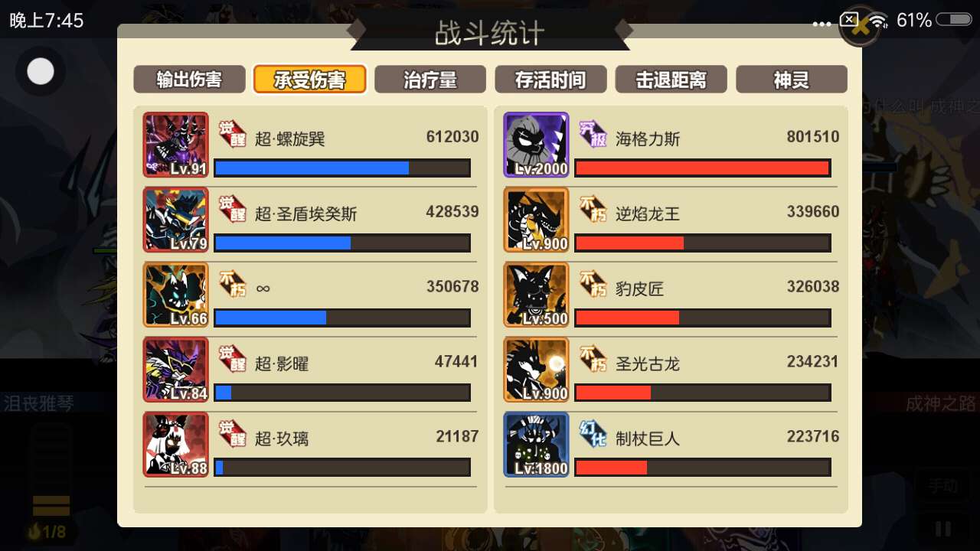Tap the 超·圣盾埃癸斯 Lv.79 portrait
Viewport: 980px width, 551px height.
(175, 220)
